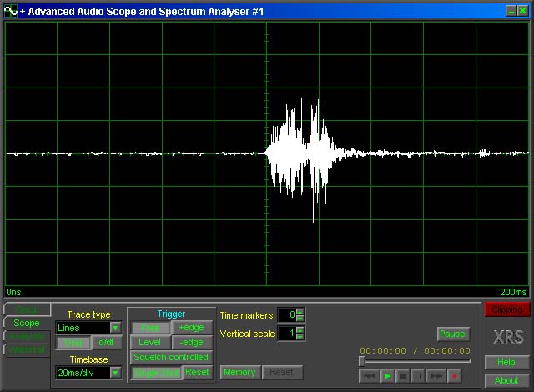
Task: Click the XRS logo
Action: tap(509, 337)
